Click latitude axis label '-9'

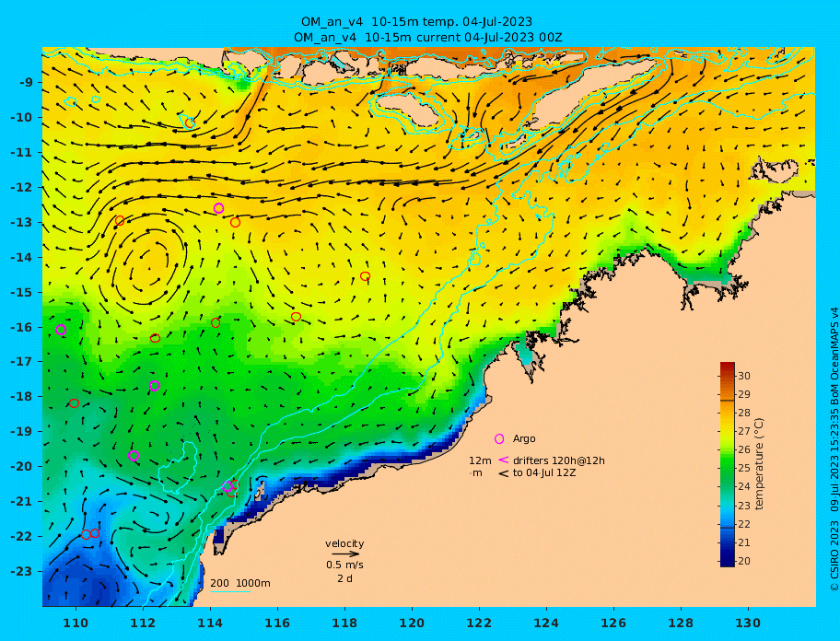(x=26, y=83)
